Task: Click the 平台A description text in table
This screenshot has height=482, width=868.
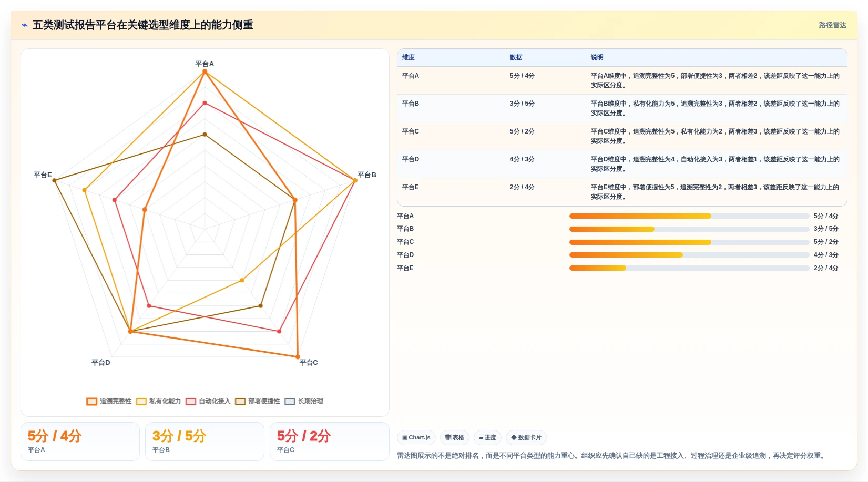Action: pyautogui.click(x=715, y=80)
